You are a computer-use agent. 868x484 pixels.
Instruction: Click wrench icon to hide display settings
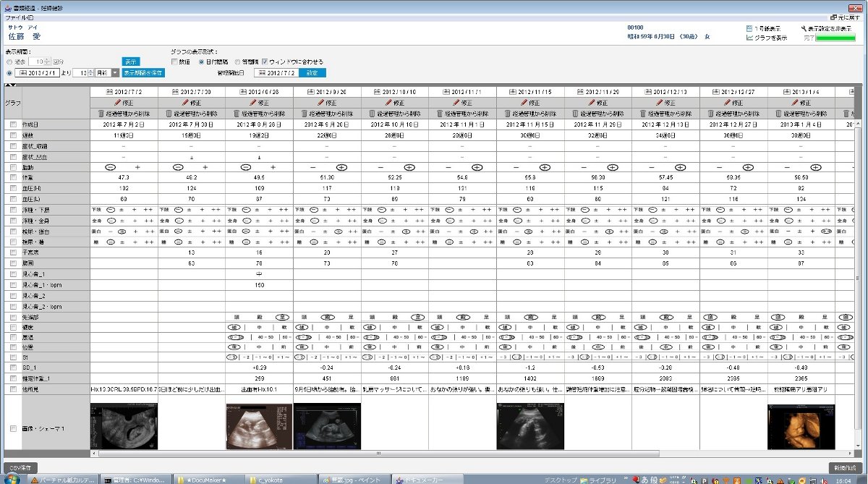tap(804, 28)
